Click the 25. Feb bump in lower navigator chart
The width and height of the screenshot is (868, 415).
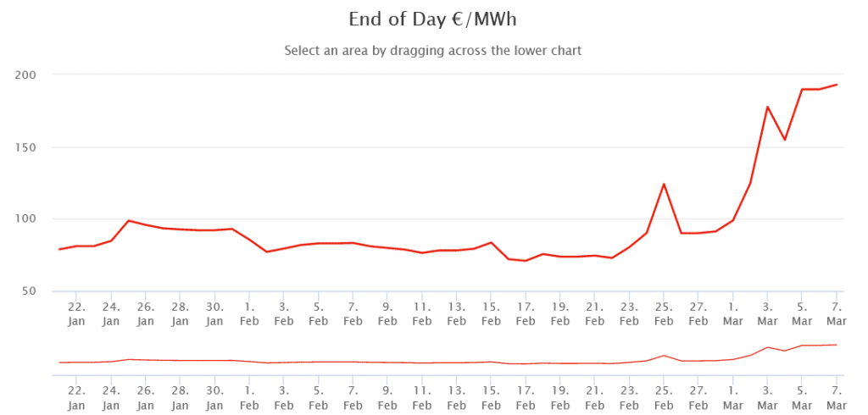(x=663, y=355)
